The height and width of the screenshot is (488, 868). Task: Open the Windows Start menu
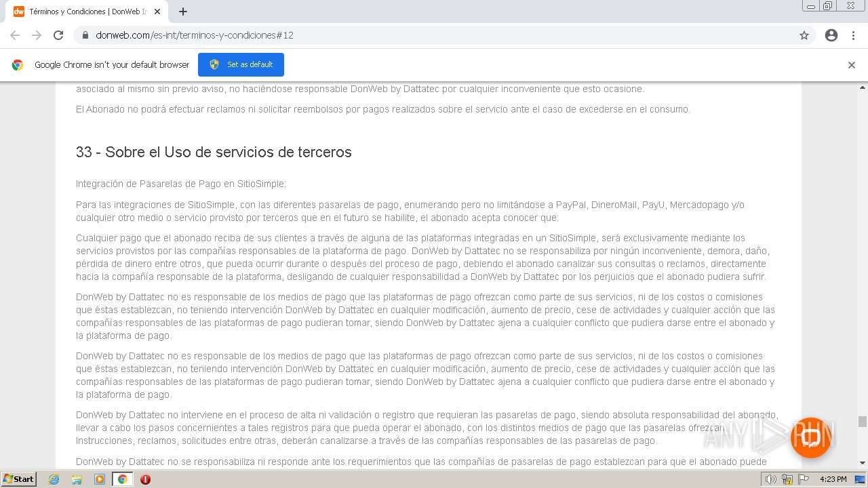19,479
